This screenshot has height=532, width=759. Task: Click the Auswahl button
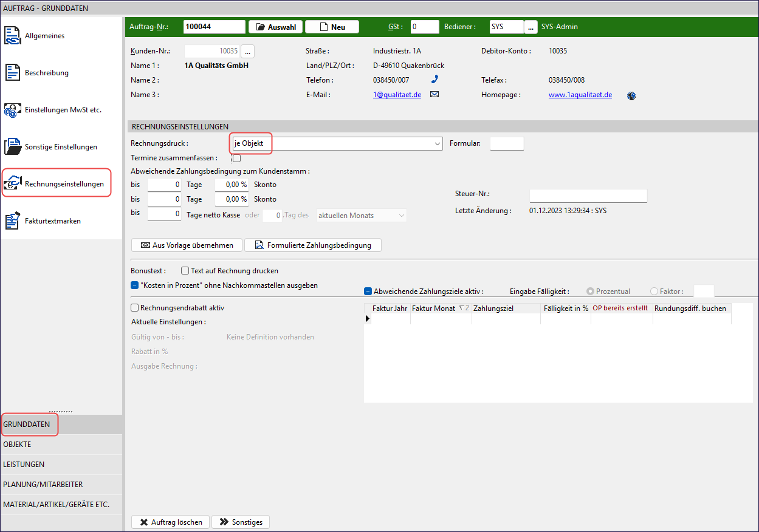[x=275, y=27]
